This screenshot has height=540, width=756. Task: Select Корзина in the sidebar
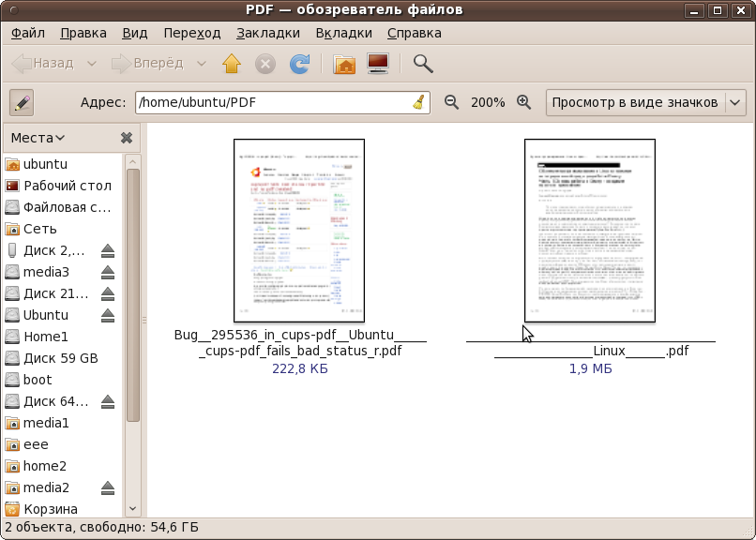click(50, 509)
